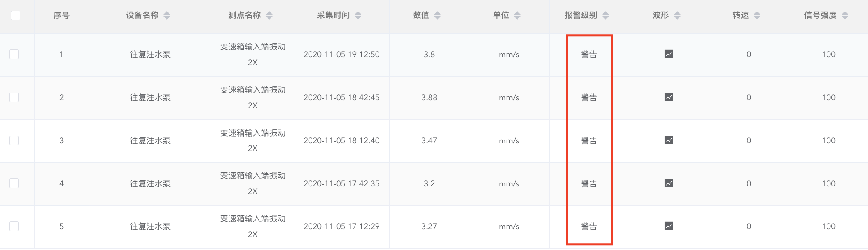Open waveform chart icon for row 2
This screenshot has height=250, width=868.
669,97
